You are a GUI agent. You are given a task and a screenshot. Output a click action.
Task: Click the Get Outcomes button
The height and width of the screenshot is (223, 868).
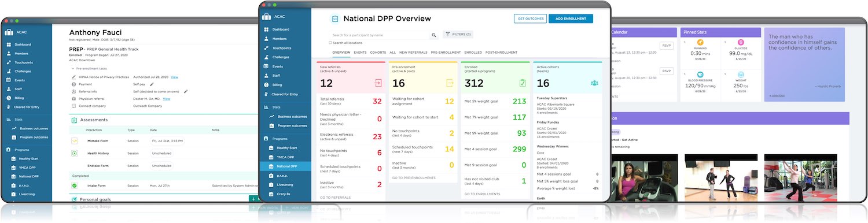pos(530,18)
